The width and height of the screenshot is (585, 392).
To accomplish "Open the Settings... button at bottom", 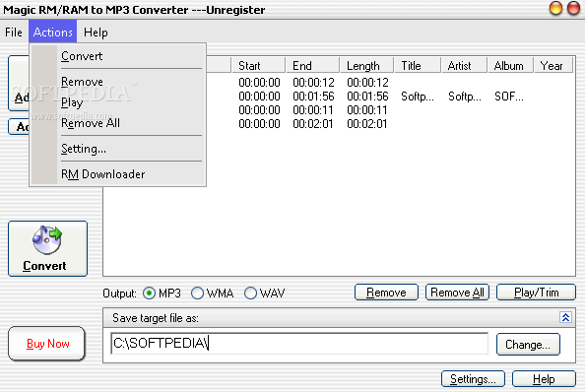I will [473, 379].
